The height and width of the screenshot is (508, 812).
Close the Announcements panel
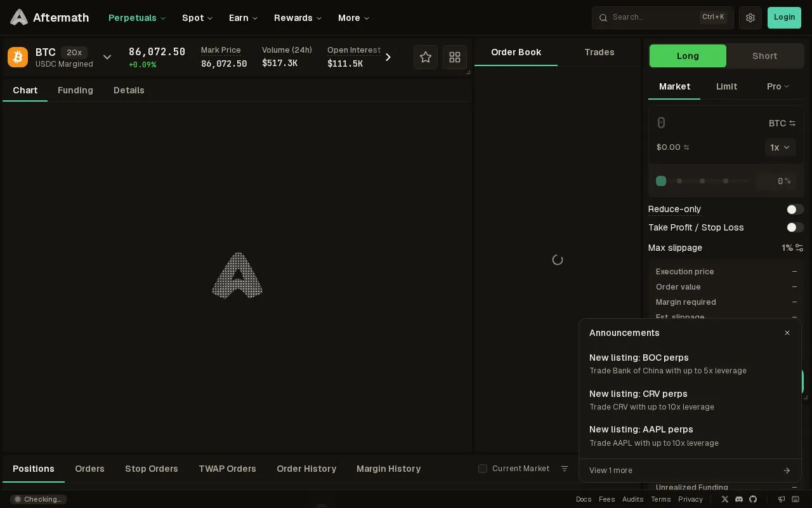tap(787, 333)
